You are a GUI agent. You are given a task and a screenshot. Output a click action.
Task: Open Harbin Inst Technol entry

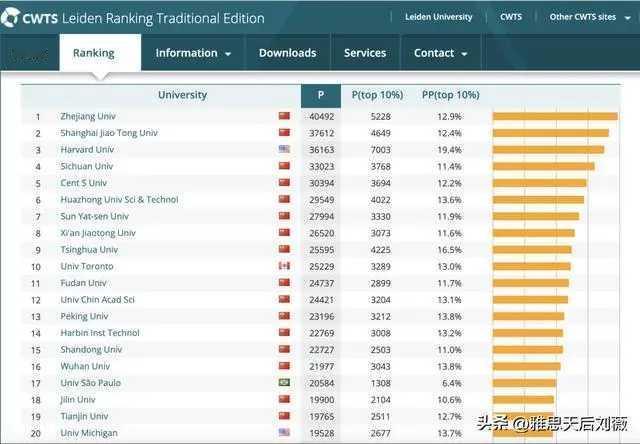click(100, 333)
